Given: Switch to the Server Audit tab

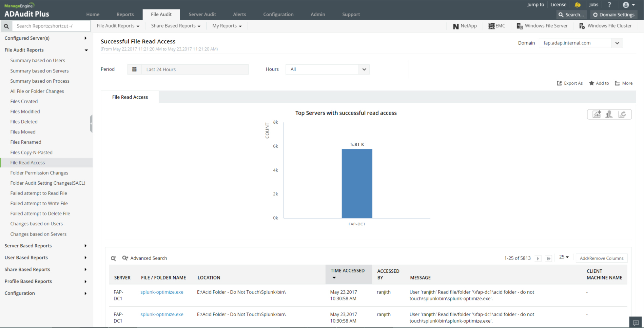Looking at the screenshot, I should tap(202, 14).
